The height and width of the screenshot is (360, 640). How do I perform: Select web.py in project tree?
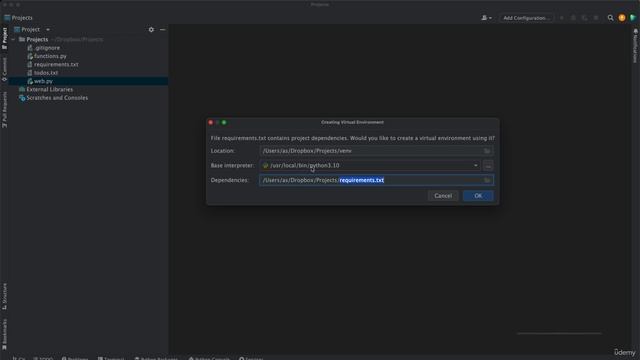pos(43,81)
